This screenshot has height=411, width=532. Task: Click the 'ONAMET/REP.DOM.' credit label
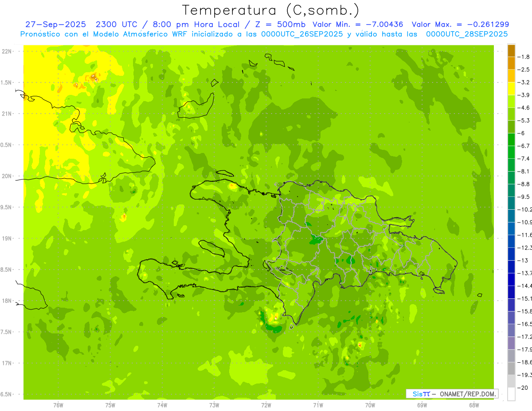[467, 394]
